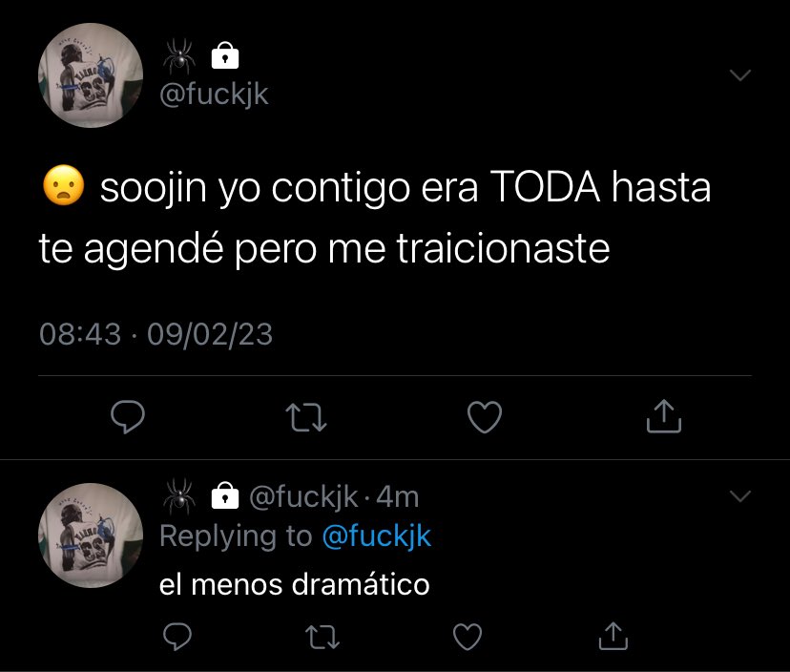Open the reply tweet's chevron options menu
This screenshot has width=790, height=672.
pos(740,496)
